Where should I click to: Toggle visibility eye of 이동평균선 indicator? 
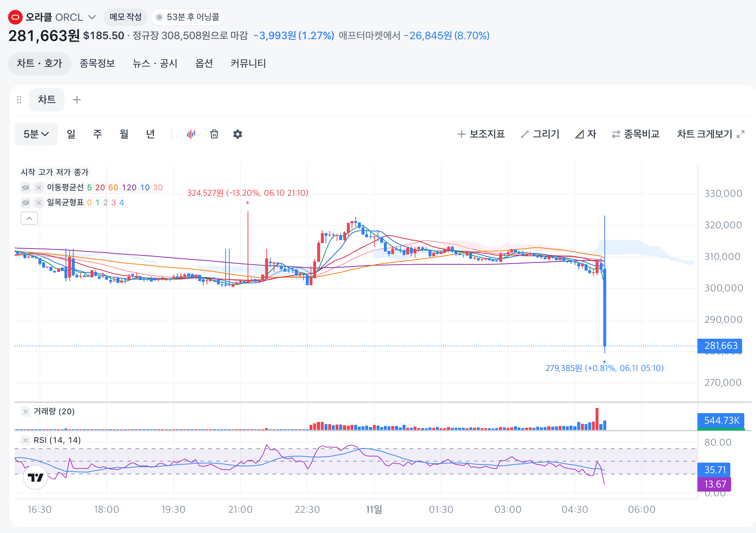26,188
